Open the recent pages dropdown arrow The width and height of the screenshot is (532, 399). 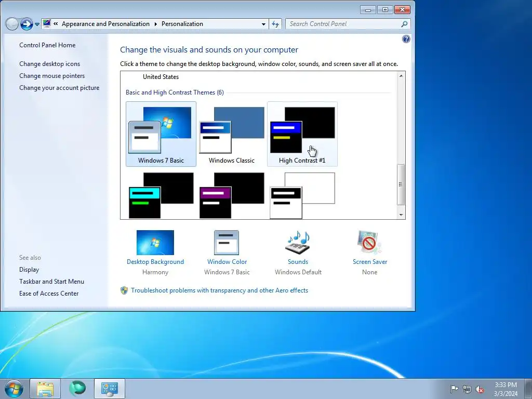pos(37,24)
